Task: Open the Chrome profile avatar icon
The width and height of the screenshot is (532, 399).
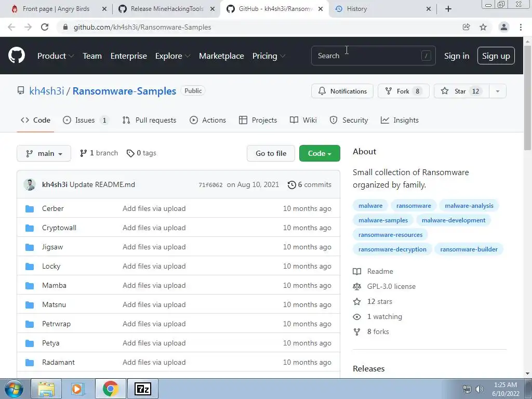Action: point(504,27)
